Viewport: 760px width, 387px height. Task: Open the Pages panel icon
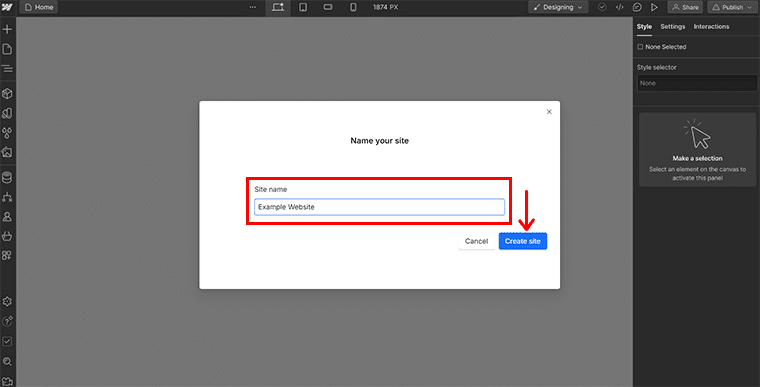pyautogui.click(x=7, y=49)
